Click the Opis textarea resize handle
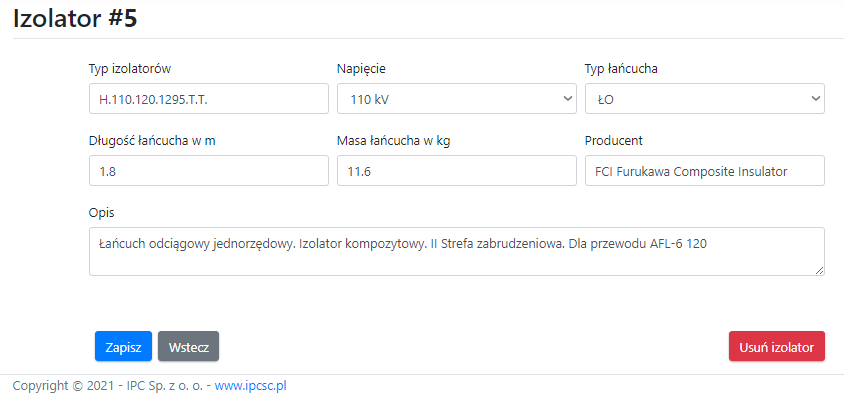844x406 pixels. click(x=819, y=269)
